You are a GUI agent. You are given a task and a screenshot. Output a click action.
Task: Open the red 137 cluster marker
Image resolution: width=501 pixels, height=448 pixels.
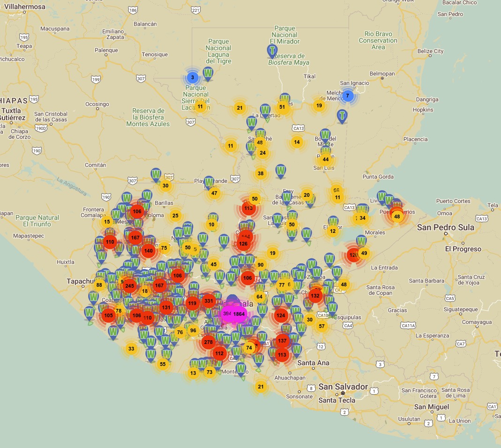tap(282, 341)
